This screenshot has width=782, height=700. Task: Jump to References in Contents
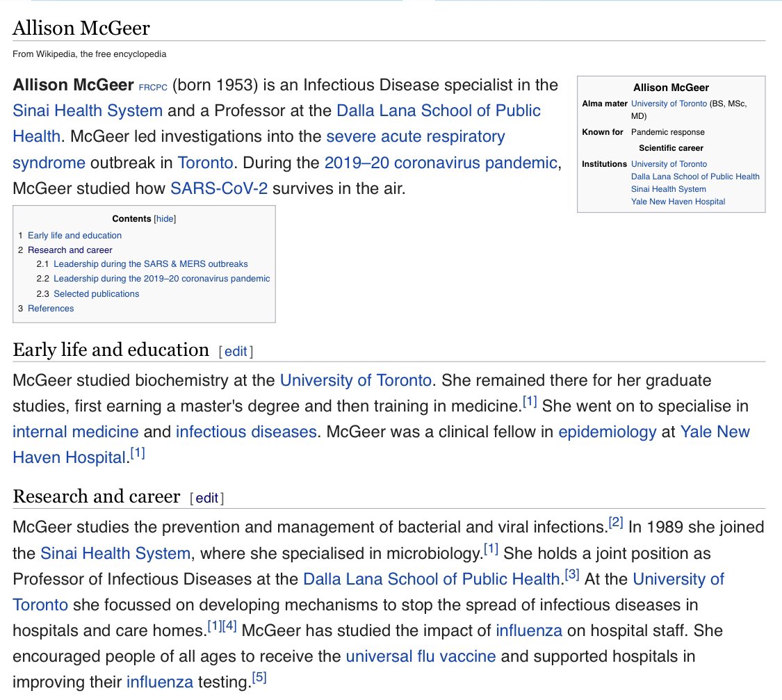coord(51,308)
